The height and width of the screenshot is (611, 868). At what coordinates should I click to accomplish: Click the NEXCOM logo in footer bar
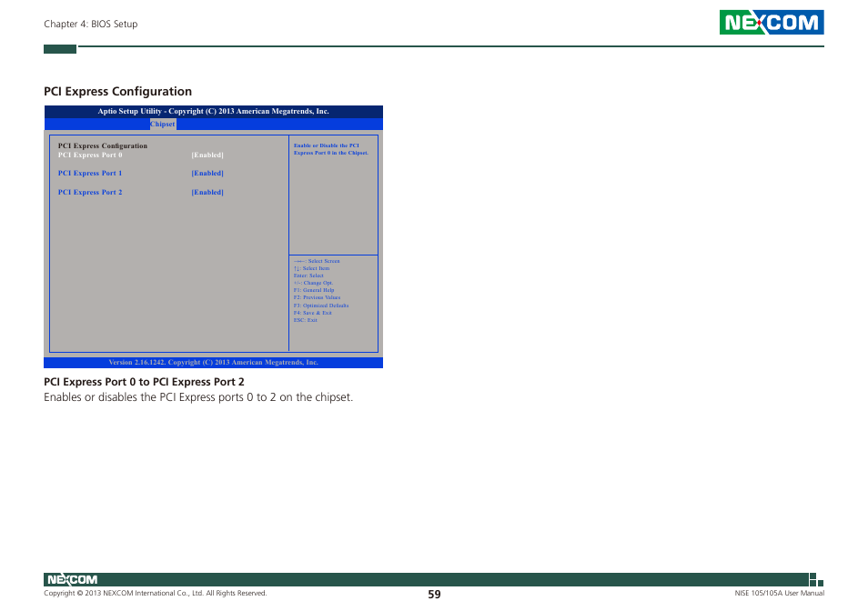click(73, 579)
